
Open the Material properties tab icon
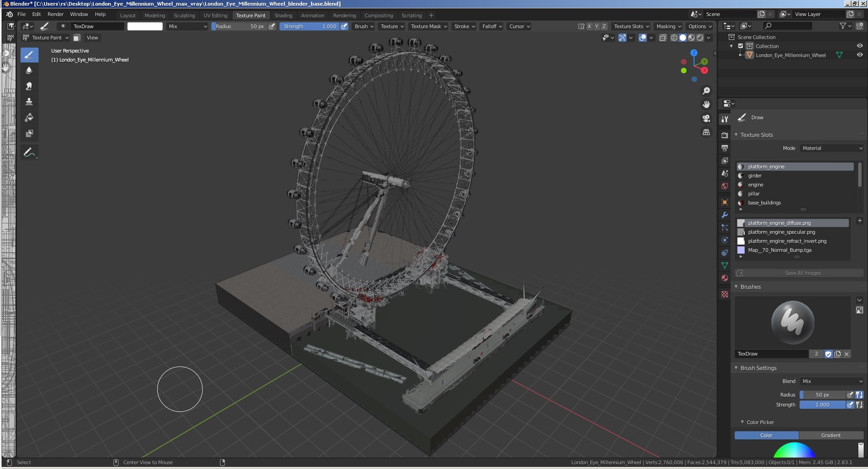click(725, 278)
